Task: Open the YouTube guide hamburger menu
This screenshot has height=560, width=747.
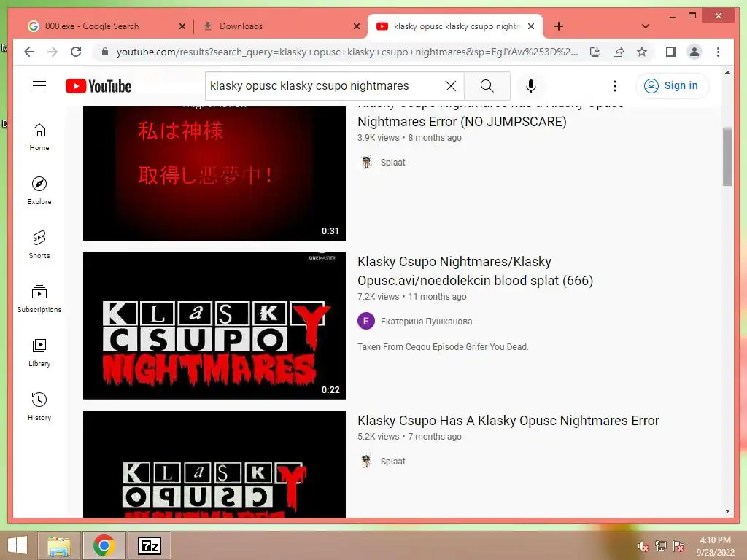Action: pos(39,86)
